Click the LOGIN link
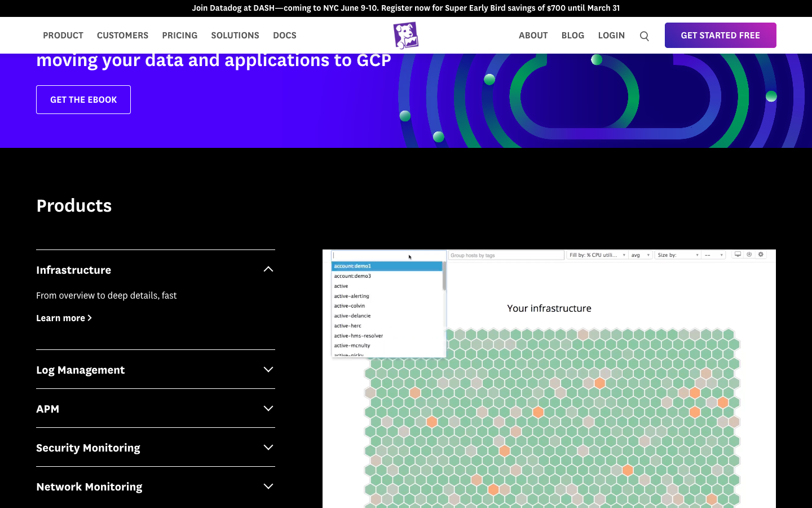The image size is (812, 508). (611, 35)
